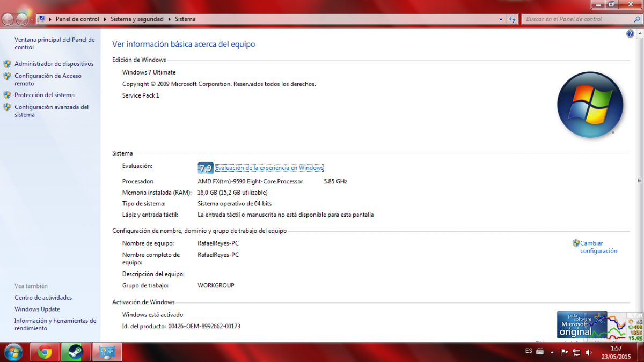Open Ventana principal del Panel de control
Screen dimensions: 644x362
(54, 43)
